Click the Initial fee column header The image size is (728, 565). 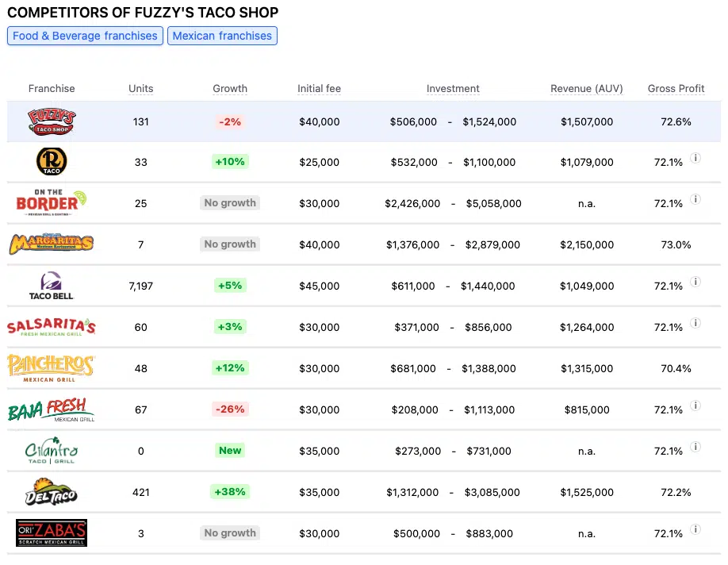(x=319, y=89)
